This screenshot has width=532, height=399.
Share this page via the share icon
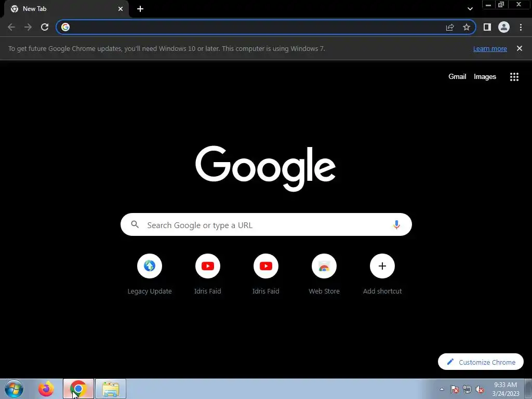tap(450, 27)
